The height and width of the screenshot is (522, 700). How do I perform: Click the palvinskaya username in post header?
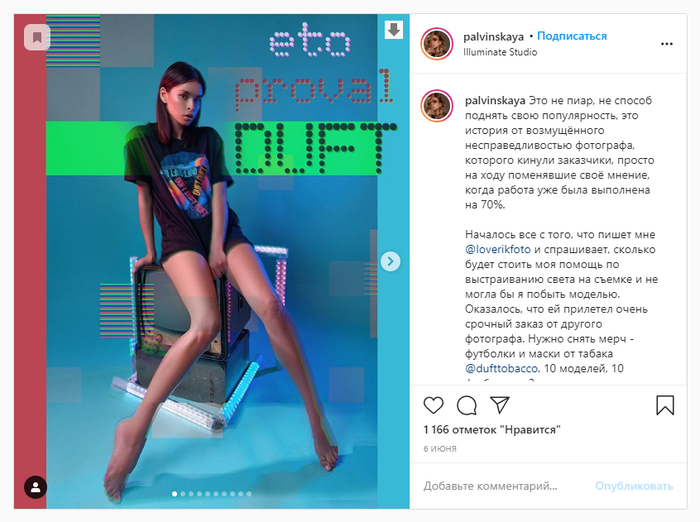(493, 36)
